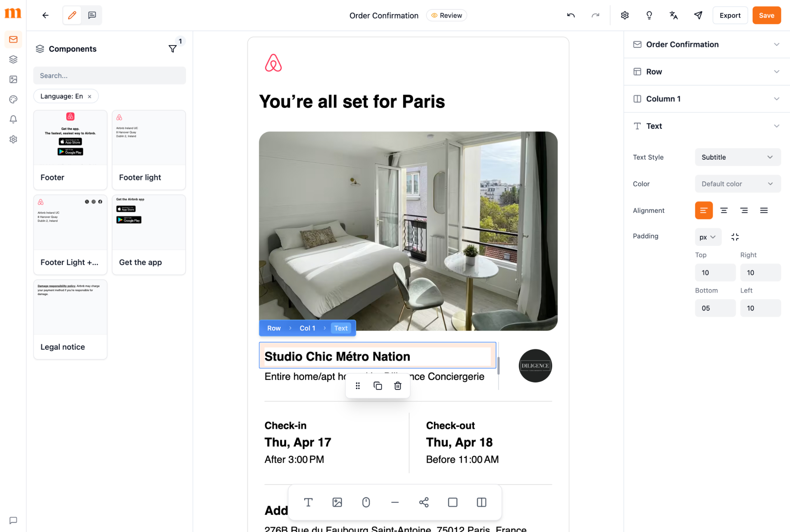
Task: Click the undo arrow in top bar
Action: (x=570, y=15)
